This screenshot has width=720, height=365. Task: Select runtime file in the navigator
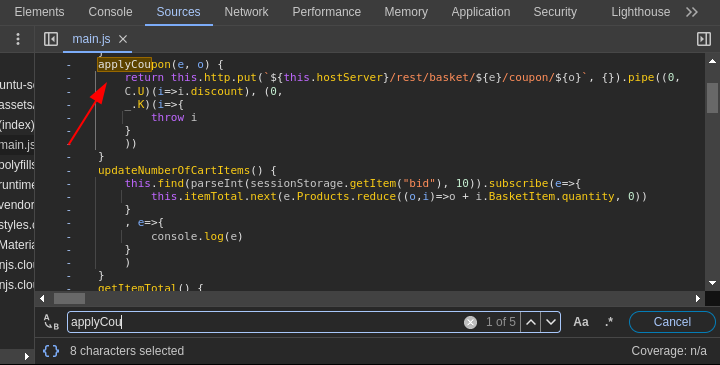coord(17,185)
